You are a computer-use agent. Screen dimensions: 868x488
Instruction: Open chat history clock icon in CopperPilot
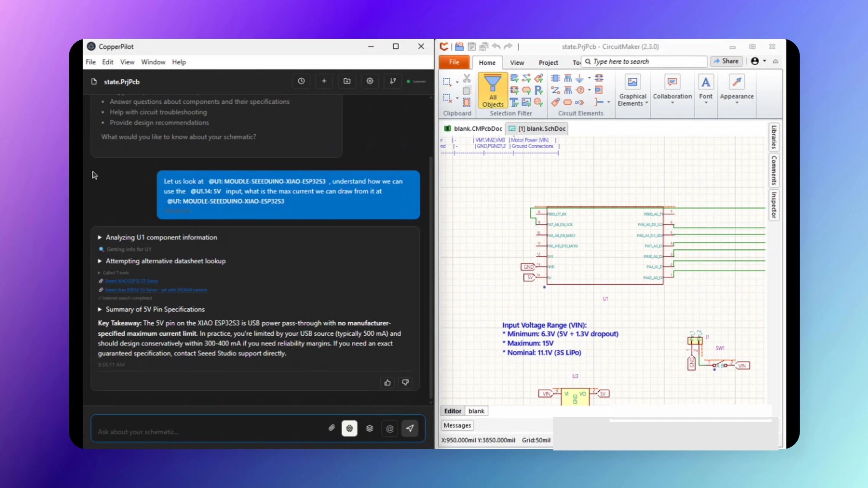tap(301, 81)
